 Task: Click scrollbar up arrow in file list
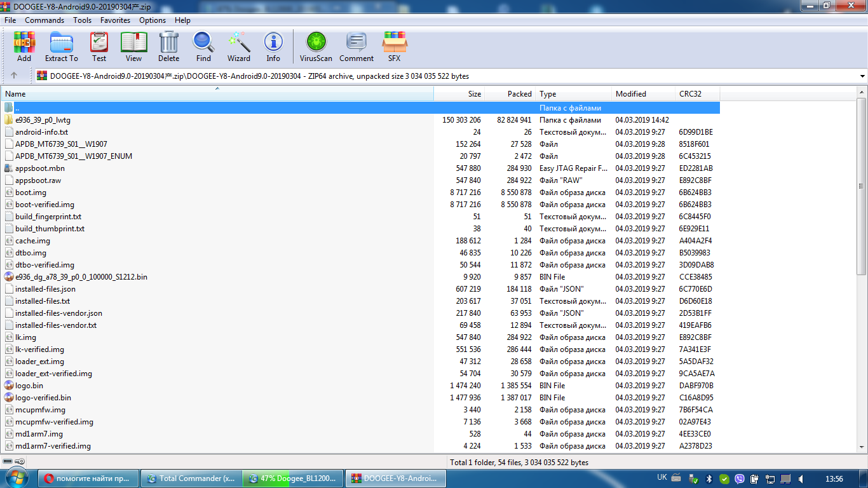[x=862, y=93]
